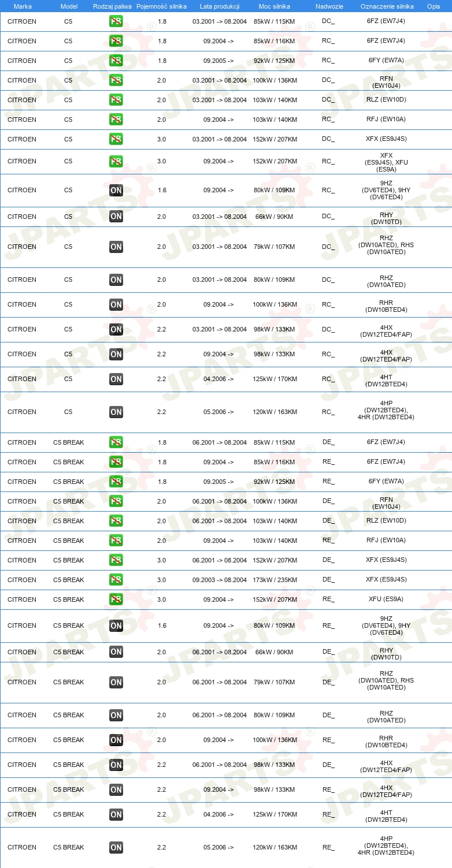Click the ON icon in the RC_ 4HT 125kW row
This screenshot has height=868, width=452.
coord(116,379)
